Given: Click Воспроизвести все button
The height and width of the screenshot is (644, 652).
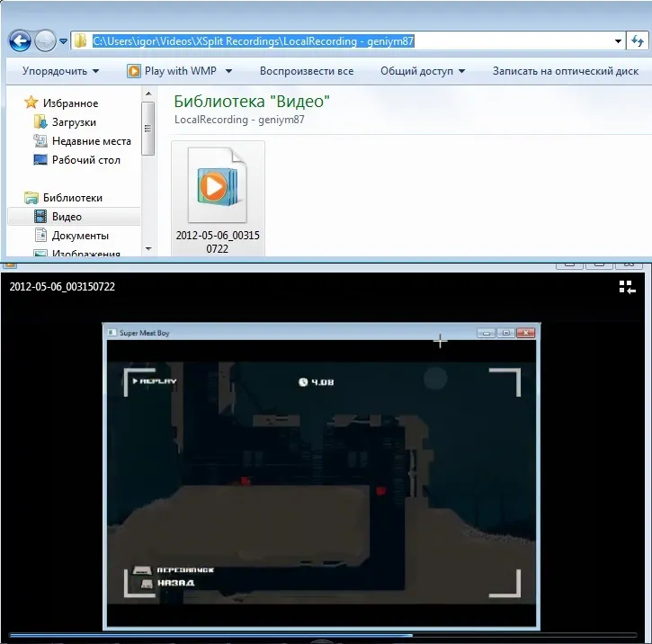Looking at the screenshot, I should (306, 71).
